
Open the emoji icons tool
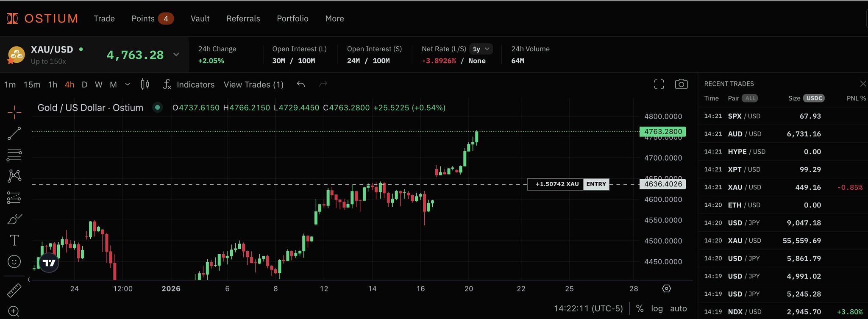(14, 262)
